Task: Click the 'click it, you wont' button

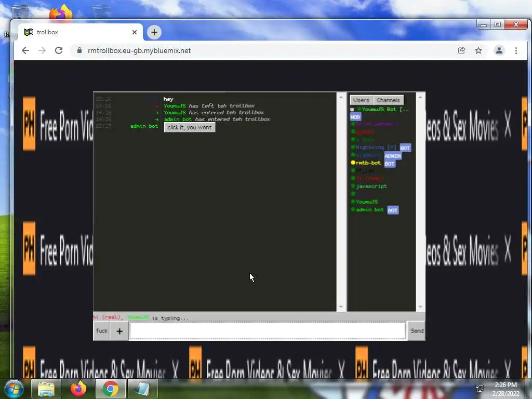Action: coord(190,128)
